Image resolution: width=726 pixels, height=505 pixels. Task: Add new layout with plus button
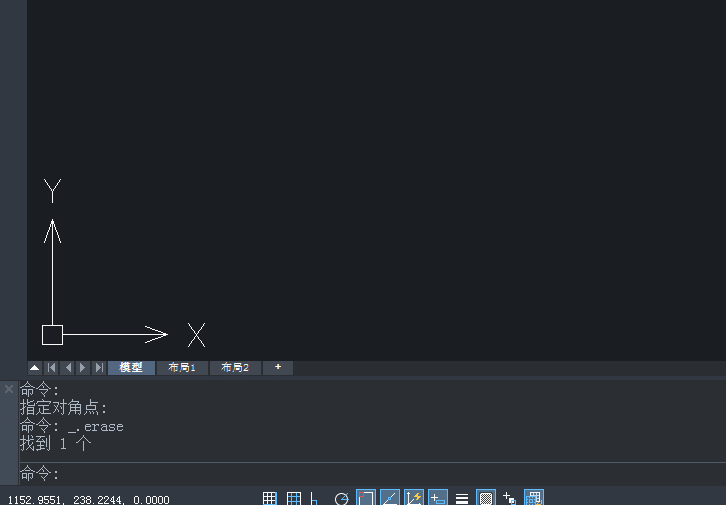click(278, 368)
